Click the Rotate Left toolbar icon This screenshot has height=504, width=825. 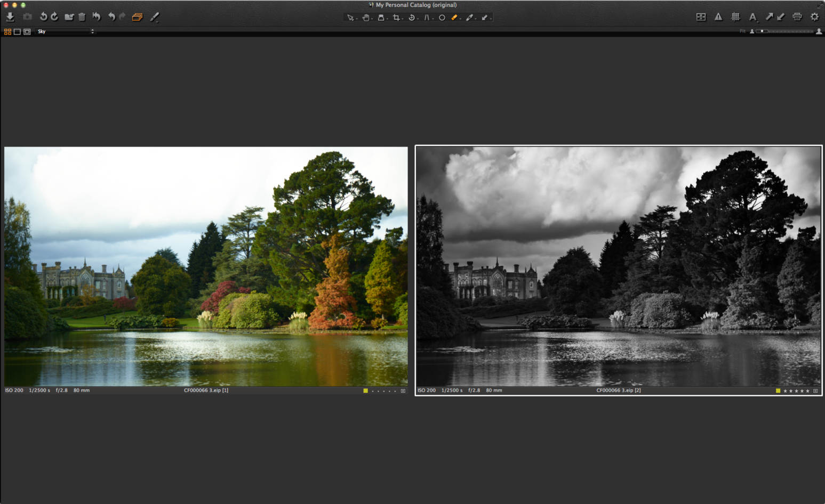pyautogui.click(x=43, y=17)
